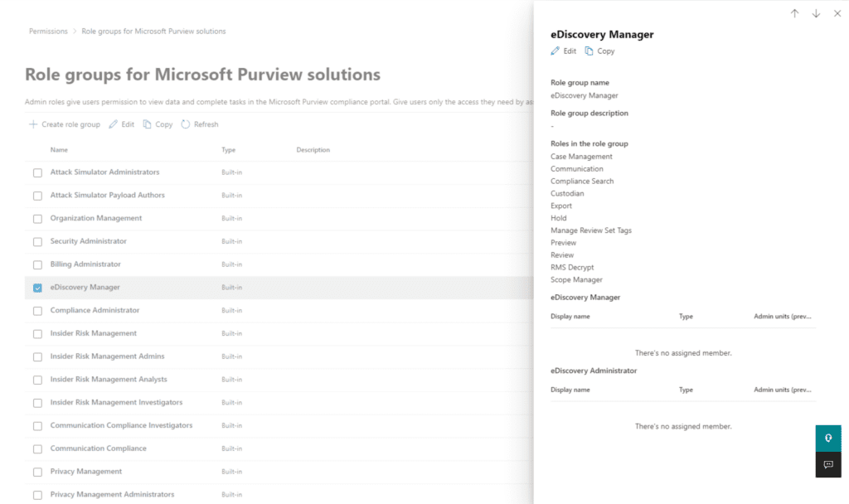Uncheck the eDiscovery Manager checkbox

[x=37, y=288]
